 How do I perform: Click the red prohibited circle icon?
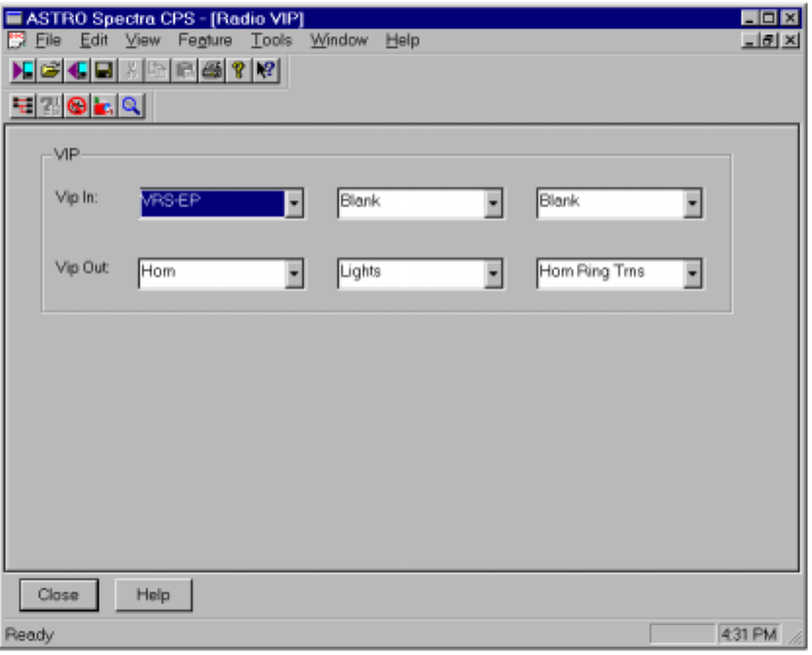(x=77, y=106)
